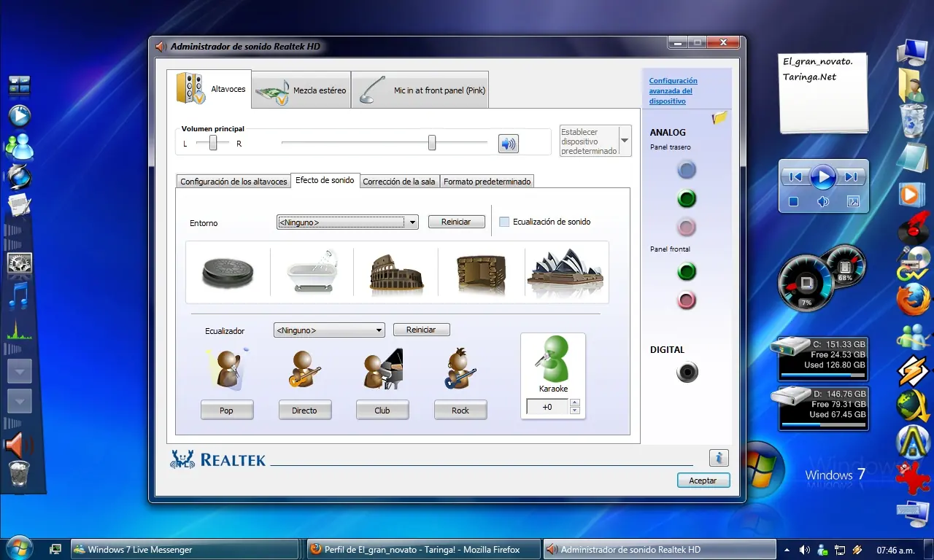
Task: Choose the Club equalizer button
Action: (x=382, y=411)
